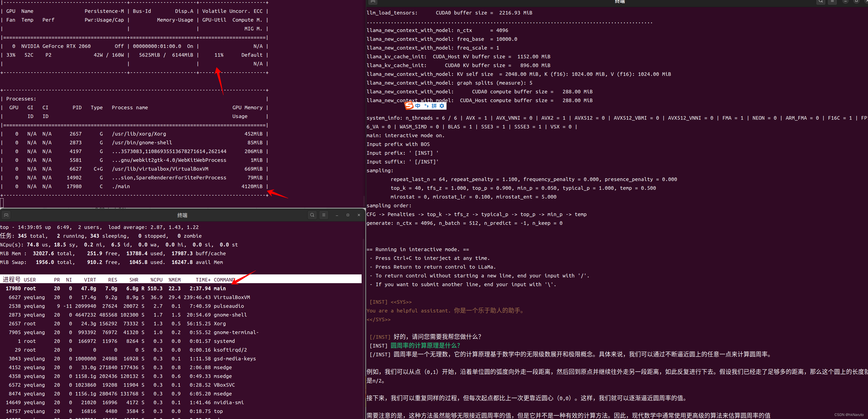Image resolution: width=868 pixels, height=419 pixels.
Task: Open search in the llama terminal window
Action: point(821,1)
